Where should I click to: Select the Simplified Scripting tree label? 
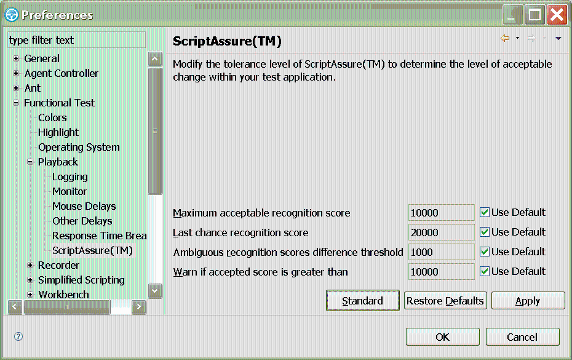(81, 280)
